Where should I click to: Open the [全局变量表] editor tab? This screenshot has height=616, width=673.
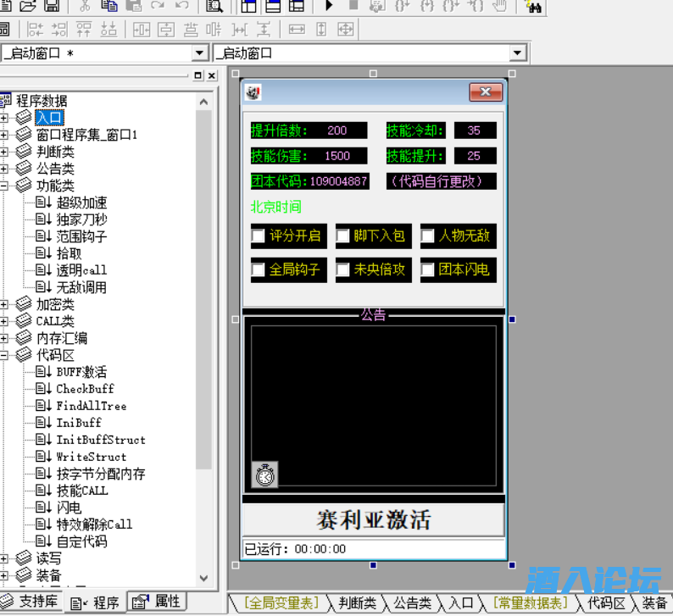[281, 603]
